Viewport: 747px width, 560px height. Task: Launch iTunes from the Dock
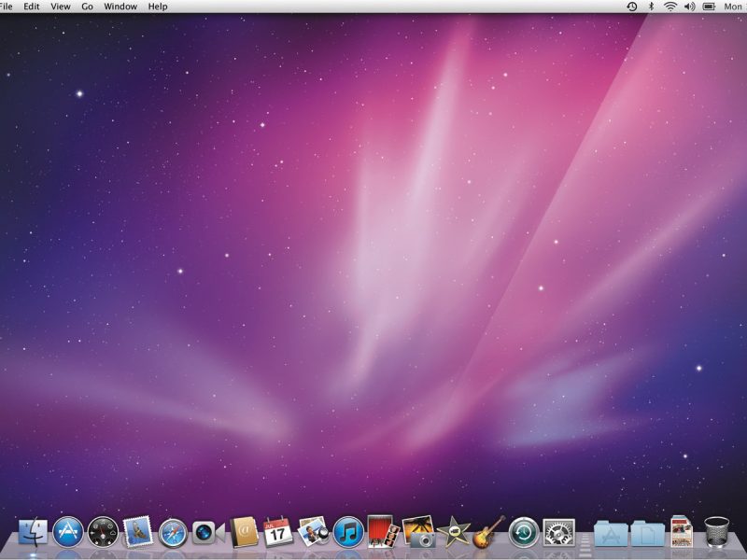point(348,533)
